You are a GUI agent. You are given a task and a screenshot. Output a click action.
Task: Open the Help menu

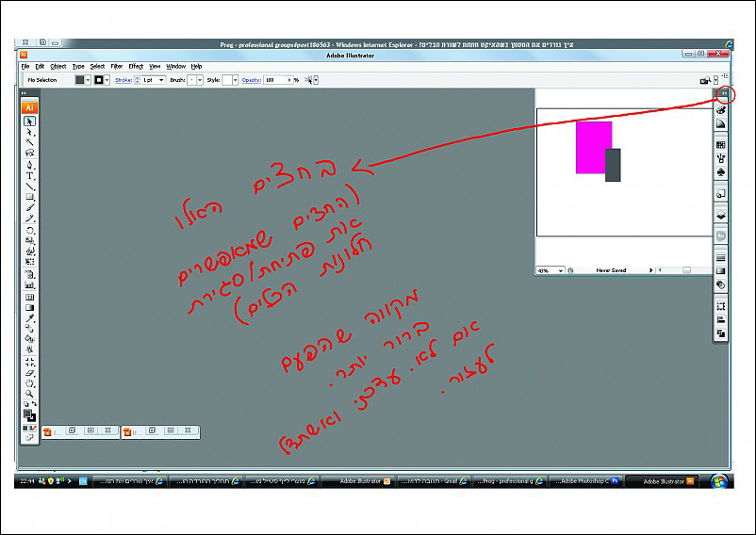pyautogui.click(x=196, y=67)
